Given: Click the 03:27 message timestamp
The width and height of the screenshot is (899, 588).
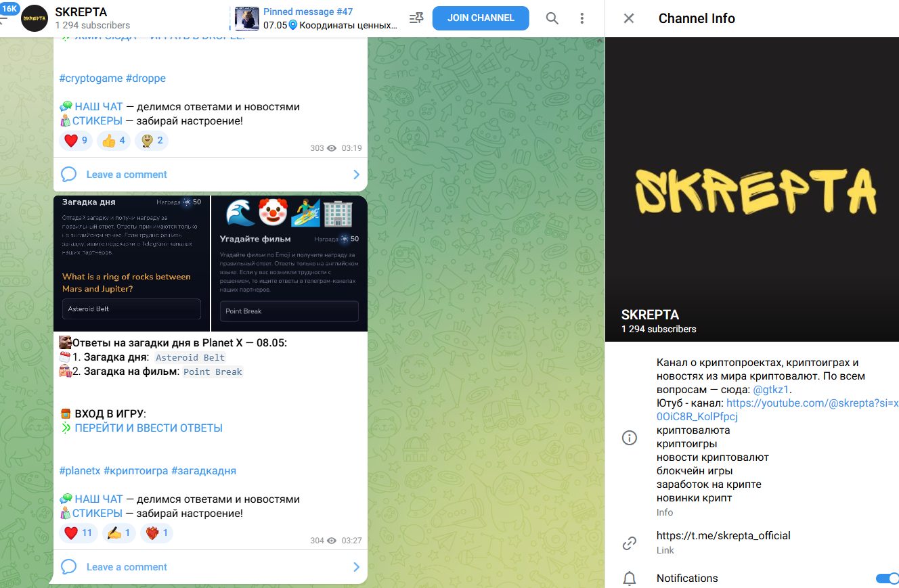Looking at the screenshot, I should coord(351,541).
